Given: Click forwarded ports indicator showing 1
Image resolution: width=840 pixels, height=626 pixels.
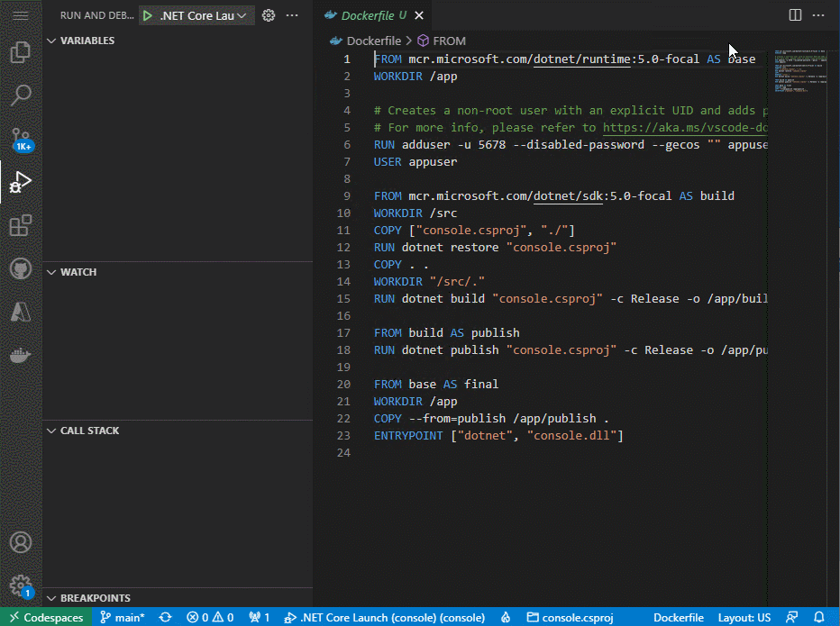Looking at the screenshot, I should pos(259,617).
